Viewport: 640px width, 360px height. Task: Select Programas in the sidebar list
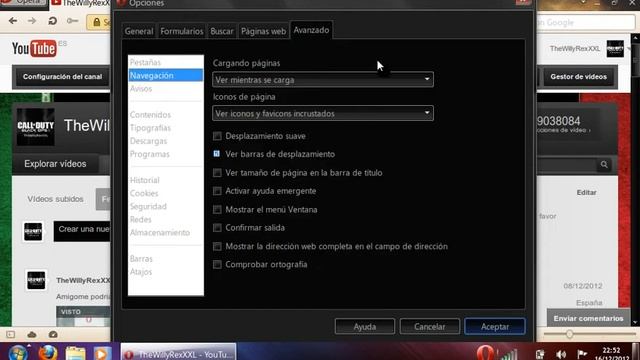pyautogui.click(x=165, y=154)
